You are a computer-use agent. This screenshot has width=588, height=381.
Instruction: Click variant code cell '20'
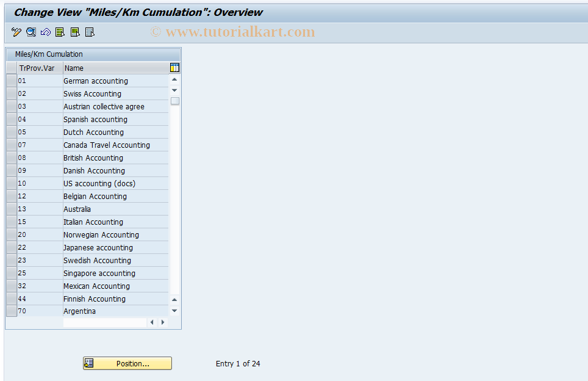tap(40, 234)
